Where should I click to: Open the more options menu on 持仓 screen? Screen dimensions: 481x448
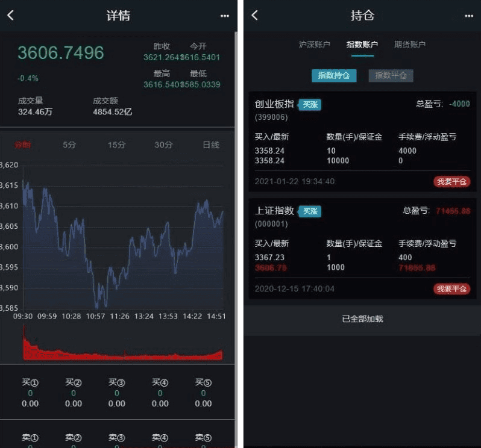469,16
